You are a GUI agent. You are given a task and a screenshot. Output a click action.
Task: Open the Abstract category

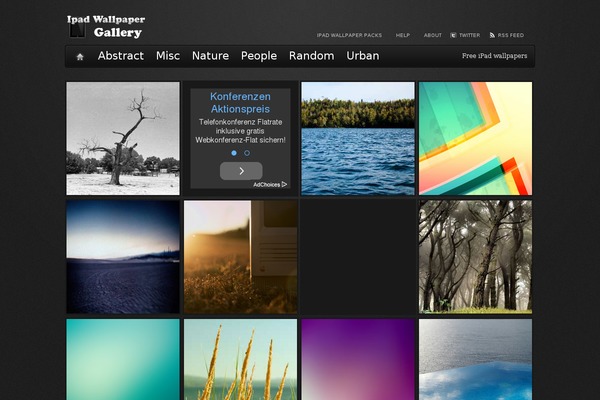coord(121,56)
